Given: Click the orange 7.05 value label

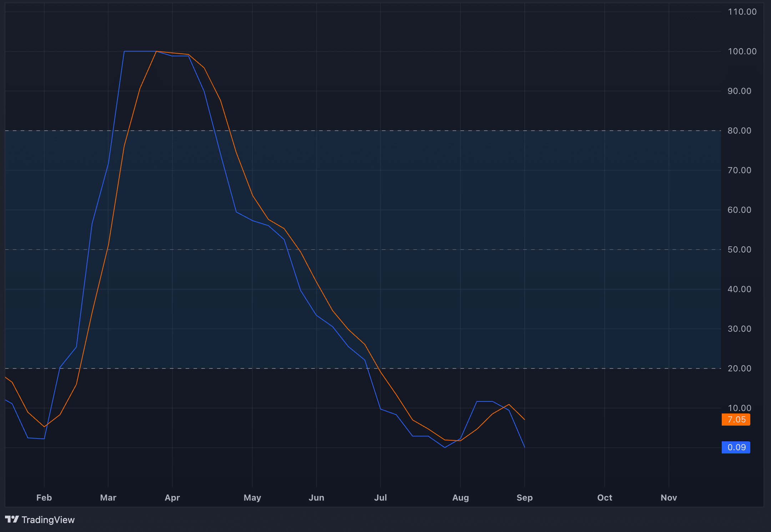Looking at the screenshot, I should (x=736, y=420).
